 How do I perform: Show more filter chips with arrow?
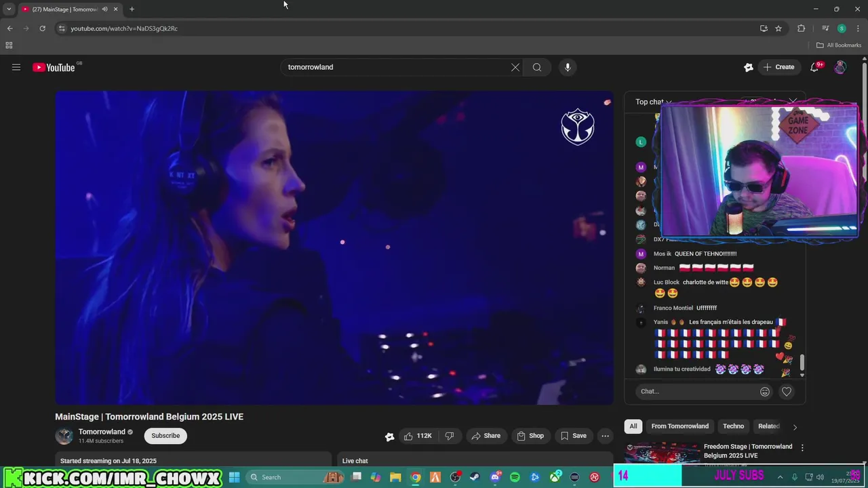click(795, 427)
